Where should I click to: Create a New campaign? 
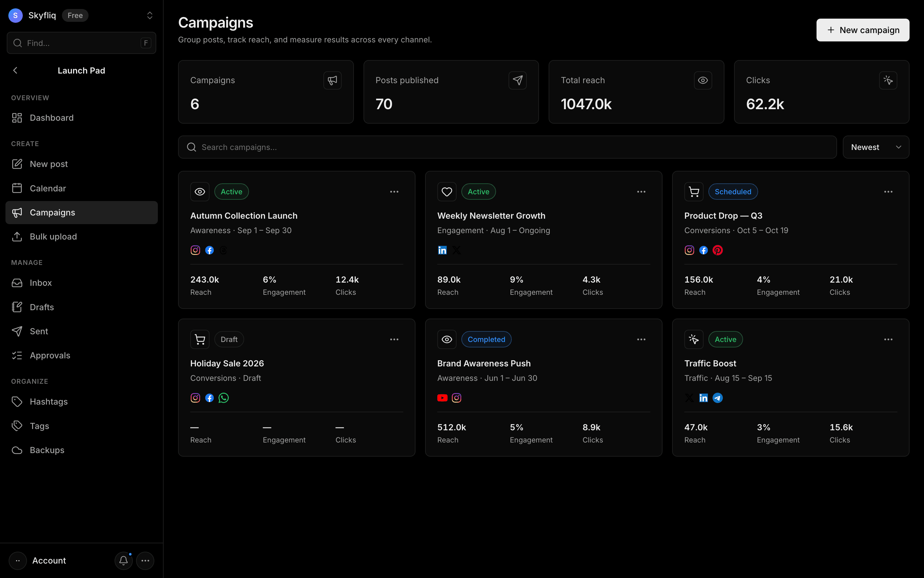click(x=862, y=30)
